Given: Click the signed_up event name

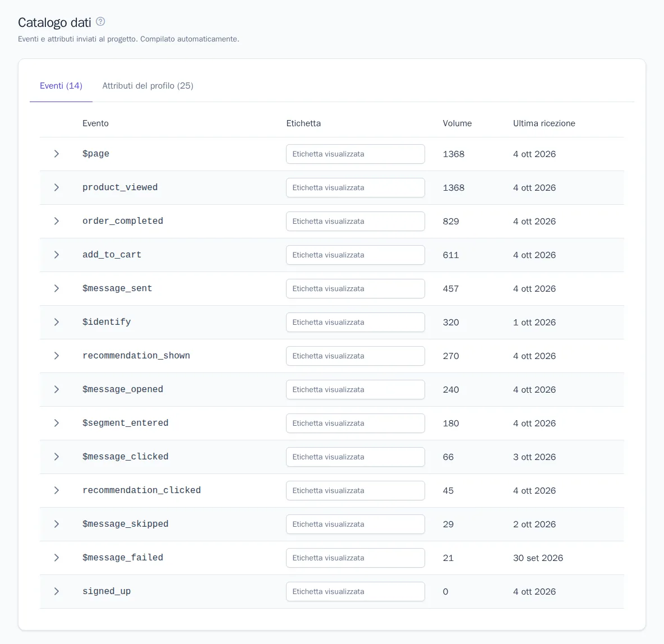Looking at the screenshot, I should (107, 591).
